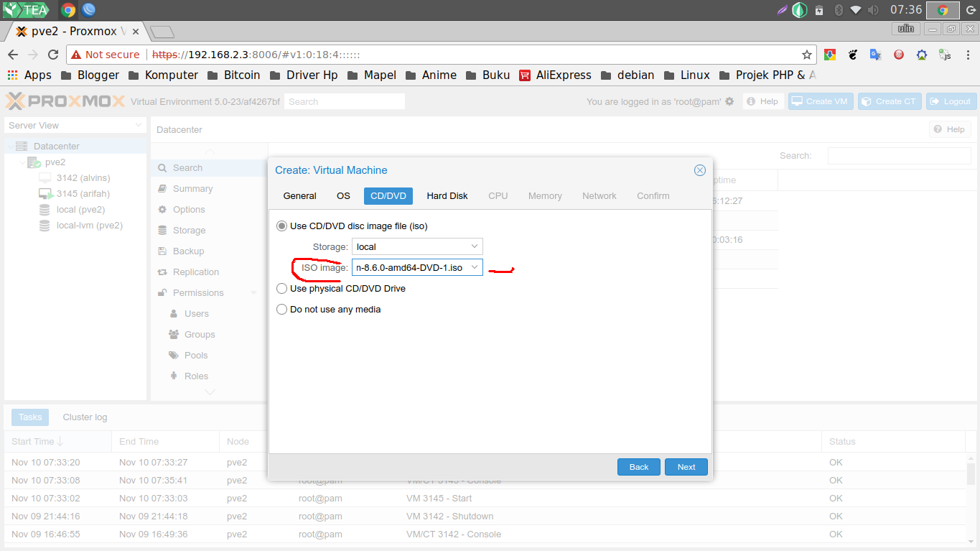The height and width of the screenshot is (551, 980).
Task: Select VM 3142 (alvins) in the tree
Action: 83,178
